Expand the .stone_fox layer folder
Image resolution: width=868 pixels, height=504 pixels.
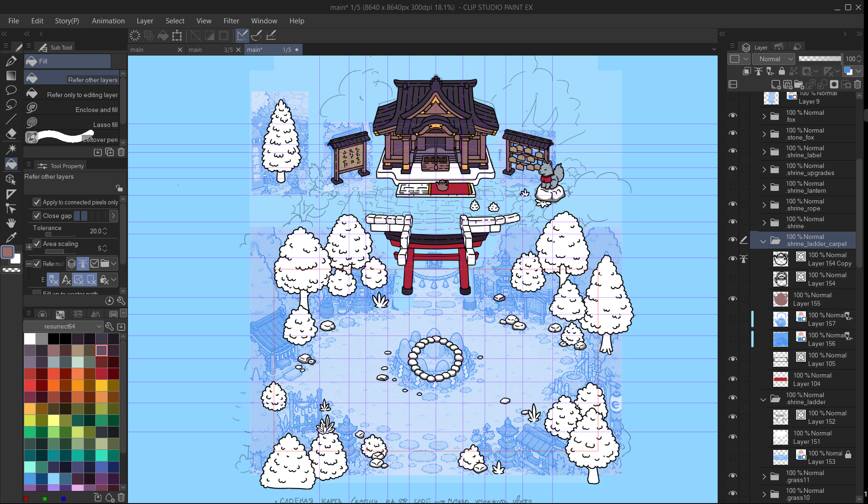tap(764, 134)
